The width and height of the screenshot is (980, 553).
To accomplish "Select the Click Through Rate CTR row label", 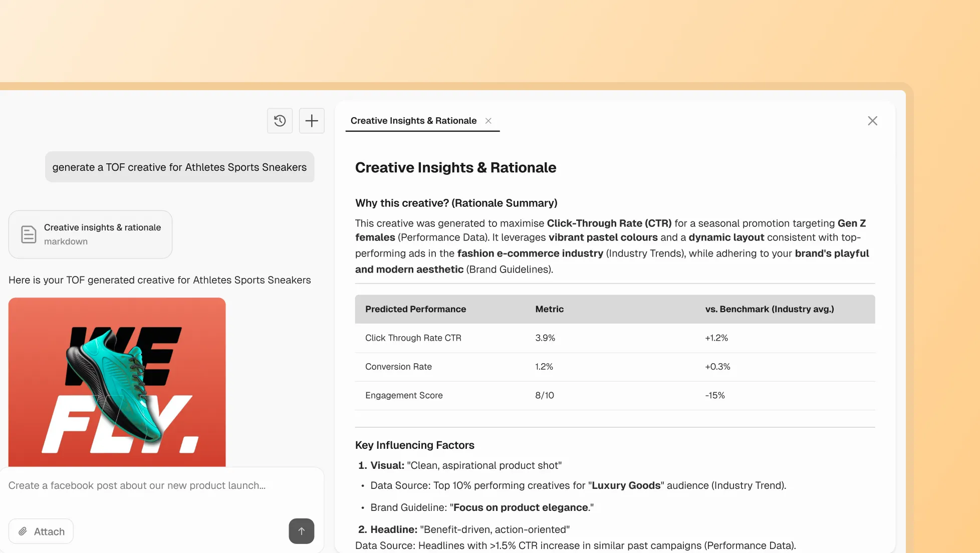I will 413,338.
